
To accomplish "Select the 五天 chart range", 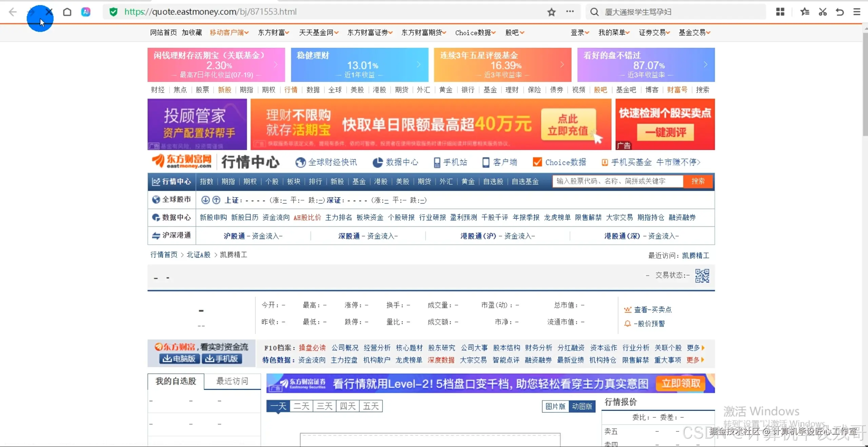I will pos(371,406).
